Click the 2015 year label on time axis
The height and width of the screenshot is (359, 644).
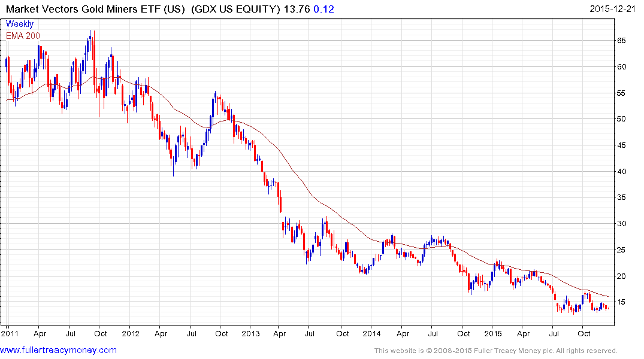point(493,333)
